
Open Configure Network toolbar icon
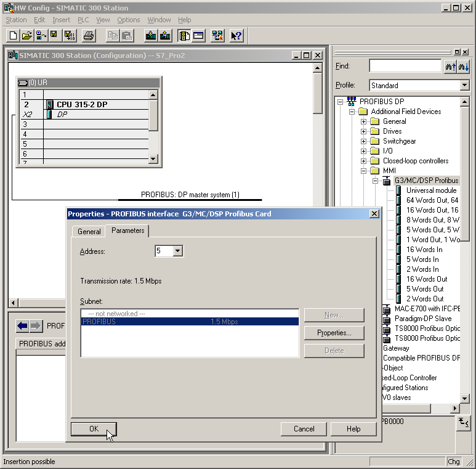(x=217, y=36)
